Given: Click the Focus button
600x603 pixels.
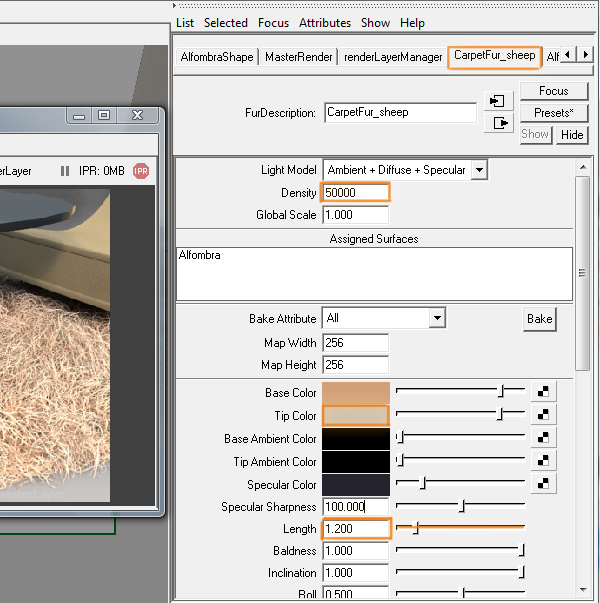Looking at the screenshot, I should coord(554,91).
